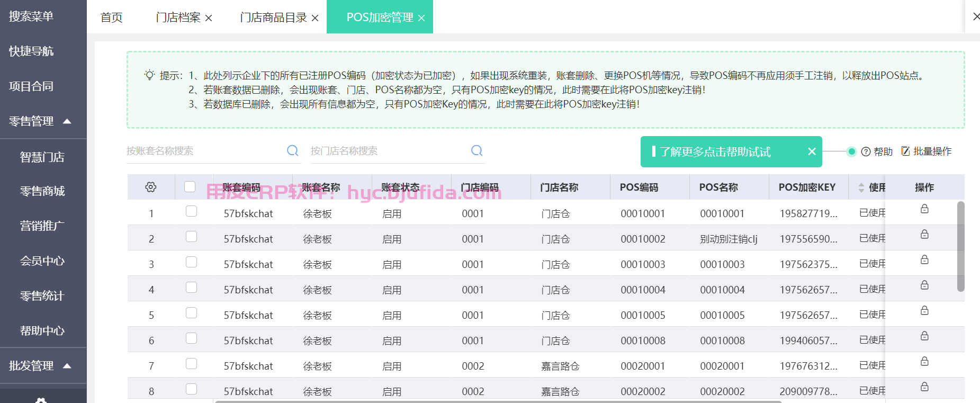Click lock icon for POS 00010002
This screenshot has height=403, width=980.
click(924, 234)
